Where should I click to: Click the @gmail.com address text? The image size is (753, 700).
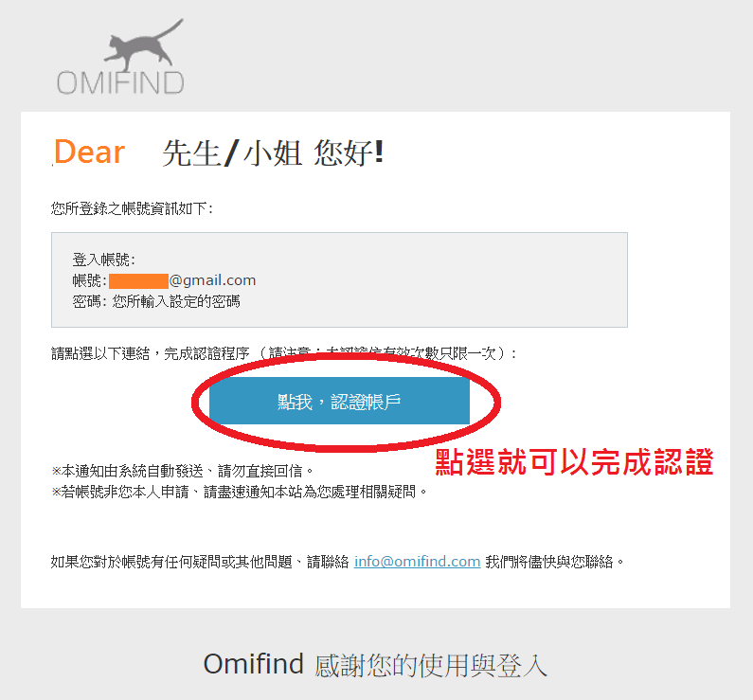coord(212,280)
